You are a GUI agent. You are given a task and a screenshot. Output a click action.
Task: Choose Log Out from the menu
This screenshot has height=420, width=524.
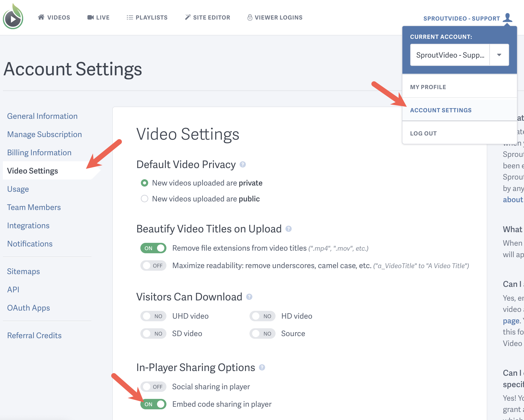coord(423,133)
